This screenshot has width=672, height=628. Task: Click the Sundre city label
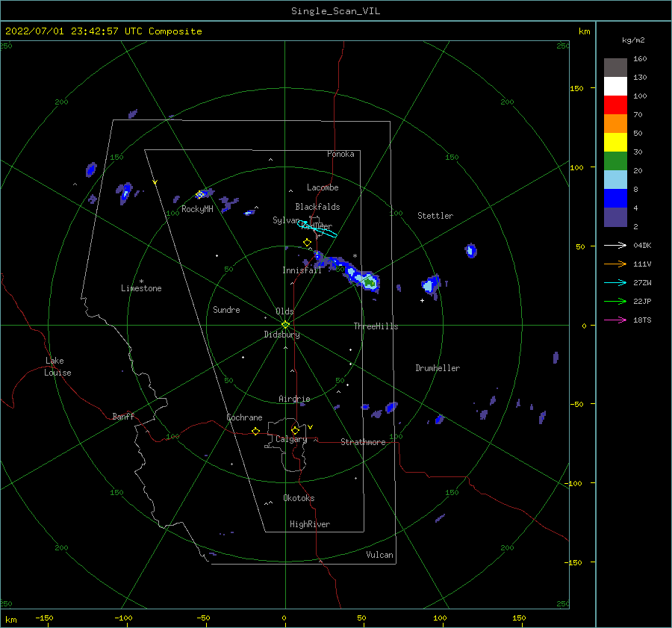point(226,309)
